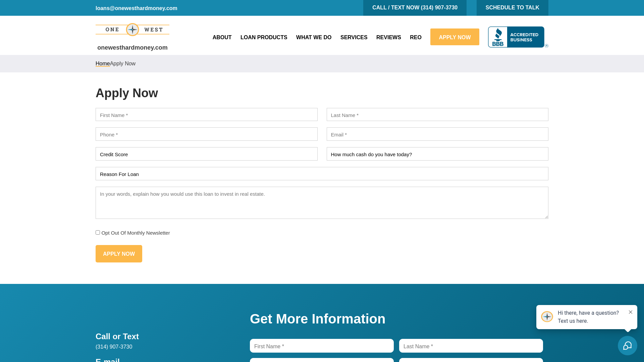Click the loan explanation text area
The image size is (644, 362).
click(322, 203)
